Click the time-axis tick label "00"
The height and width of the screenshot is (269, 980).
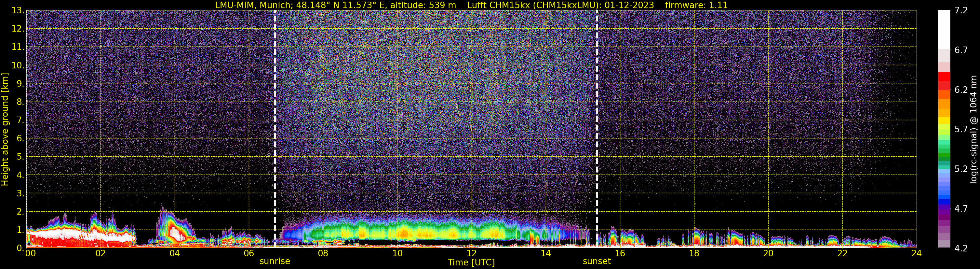(x=31, y=253)
